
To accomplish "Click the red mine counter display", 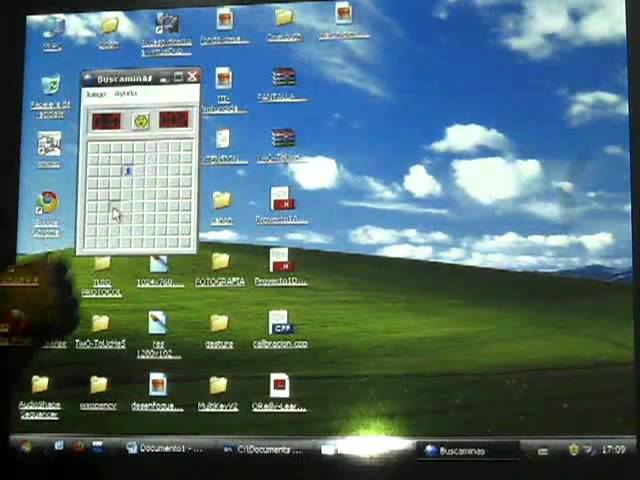I will tap(106, 121).
